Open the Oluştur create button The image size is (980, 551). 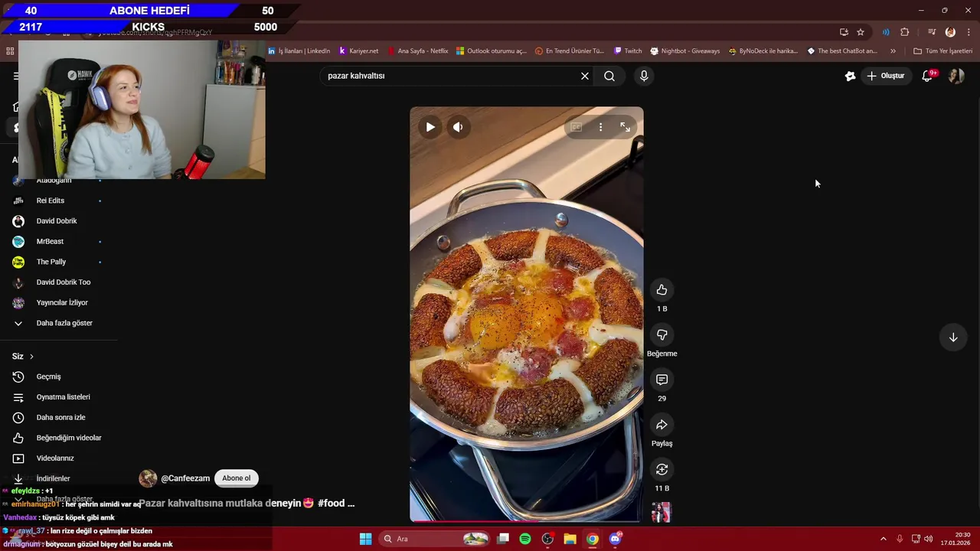(x=886, y=76)
